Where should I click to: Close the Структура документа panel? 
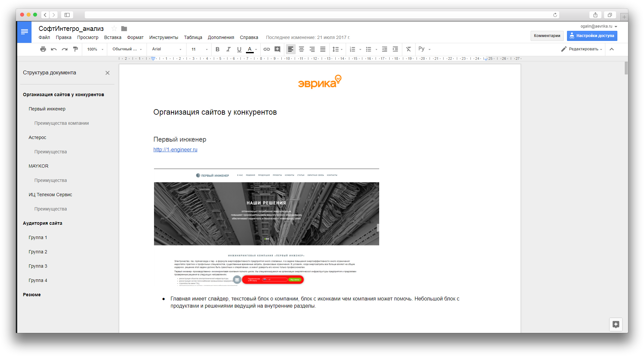coord(108,73)
